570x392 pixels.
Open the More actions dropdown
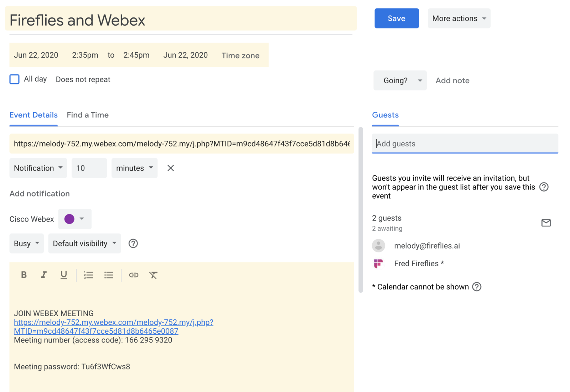[x=459, y=18]
